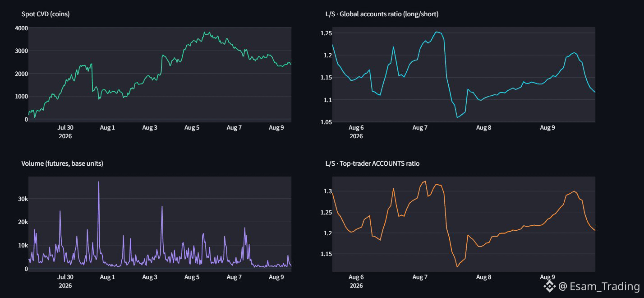Click the "Aug 7" label under Spot CVD chart
The image size is (644, 298).
[234, 128]
